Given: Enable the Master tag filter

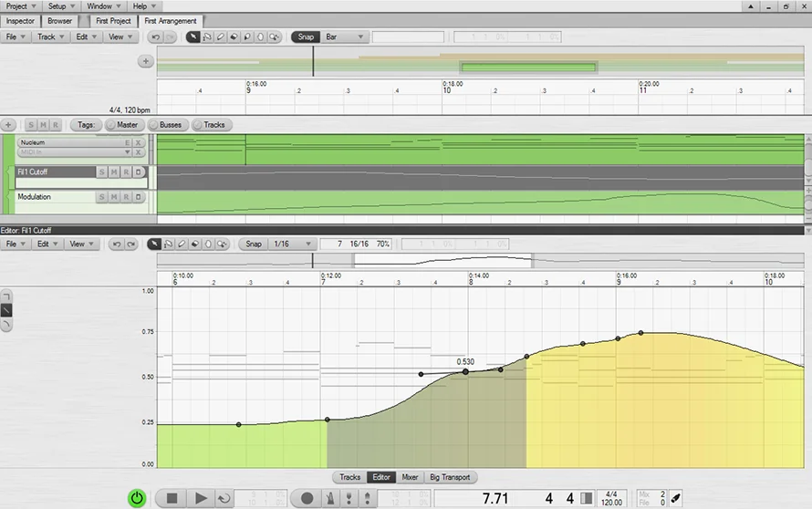Looking at the screenshot, I should (122, 125).
